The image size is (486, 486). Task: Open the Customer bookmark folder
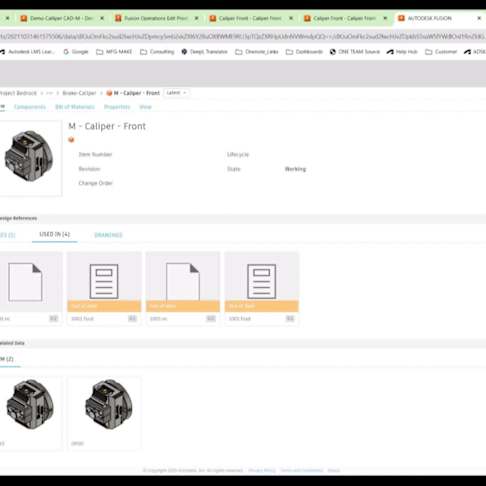(x=441, y=52)
